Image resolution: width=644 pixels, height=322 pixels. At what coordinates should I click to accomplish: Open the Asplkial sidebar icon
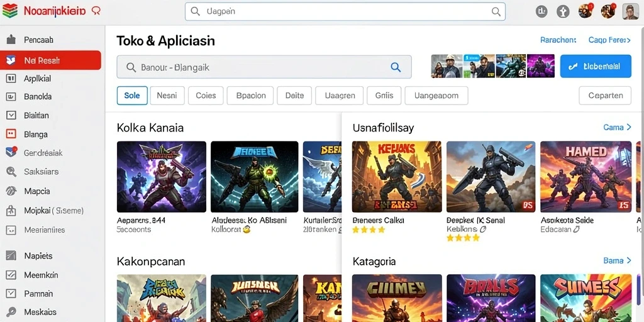coord(11,78)
